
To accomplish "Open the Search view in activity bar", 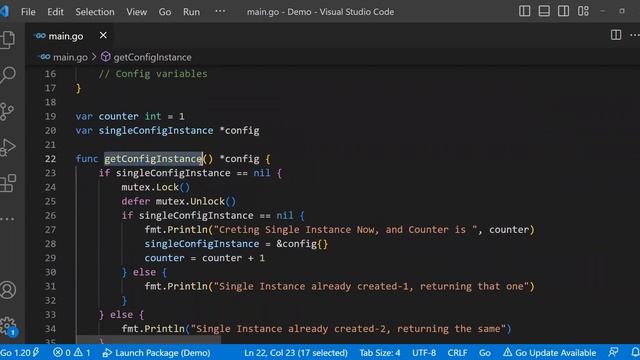I will coord(7,75).
